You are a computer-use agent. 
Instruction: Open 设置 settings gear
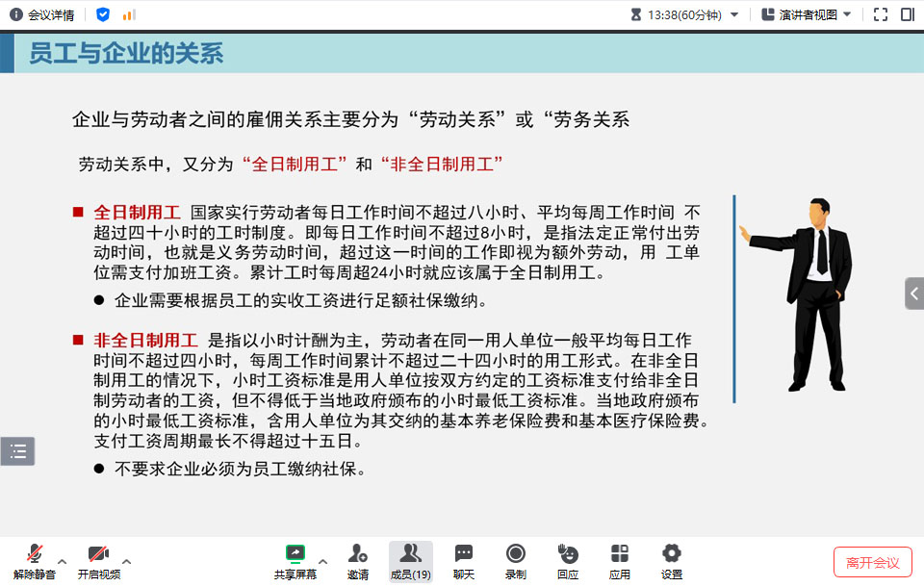(672, 562)
